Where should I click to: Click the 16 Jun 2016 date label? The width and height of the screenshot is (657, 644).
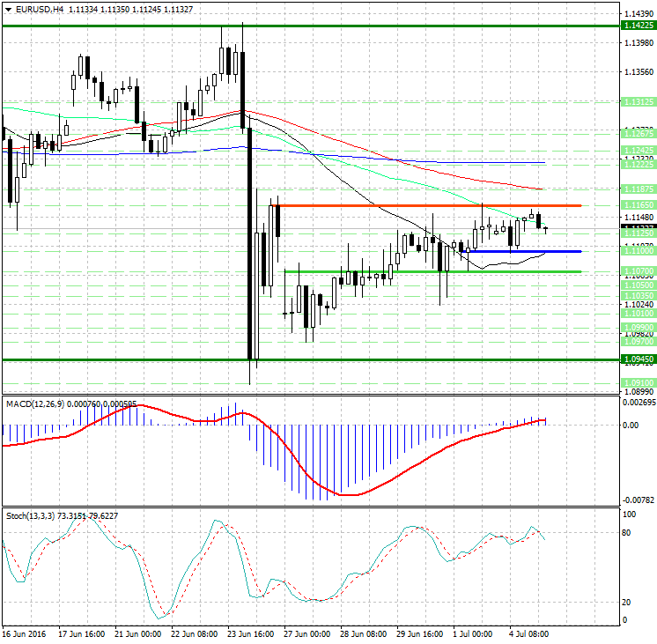26,634
